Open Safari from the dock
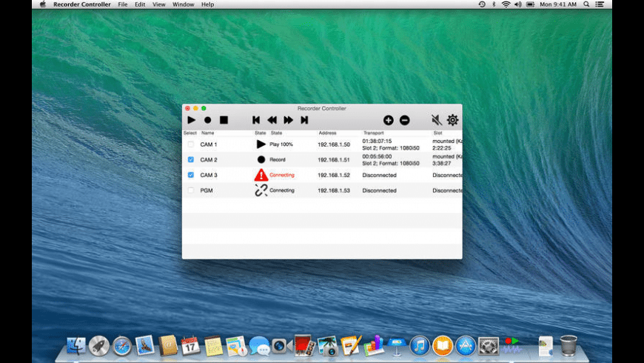Screen dimensions: 644x363 (x=122, y=345)
